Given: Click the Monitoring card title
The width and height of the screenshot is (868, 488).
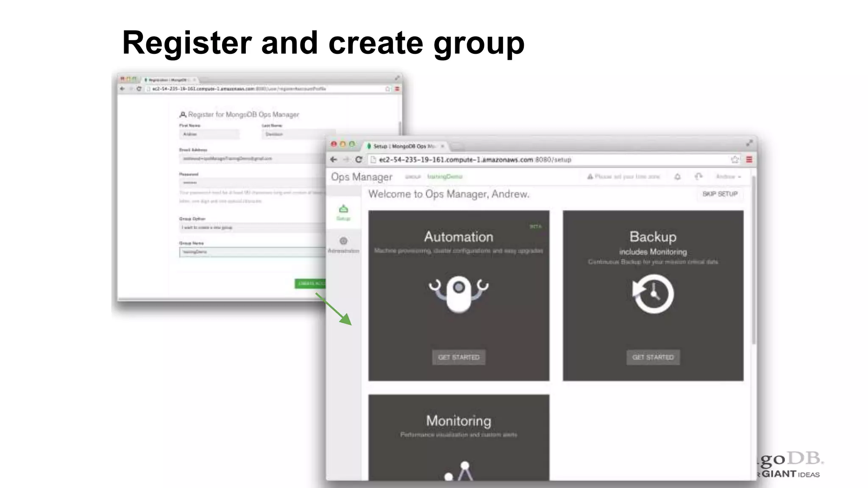Looking at the screenshot, I should (x=459, y=421).
